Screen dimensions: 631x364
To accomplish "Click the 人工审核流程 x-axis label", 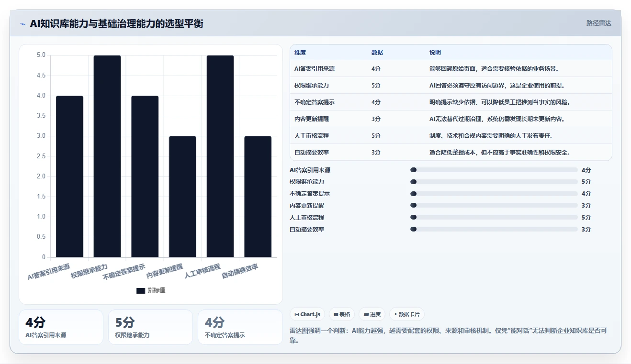I will tap(203, 271).
